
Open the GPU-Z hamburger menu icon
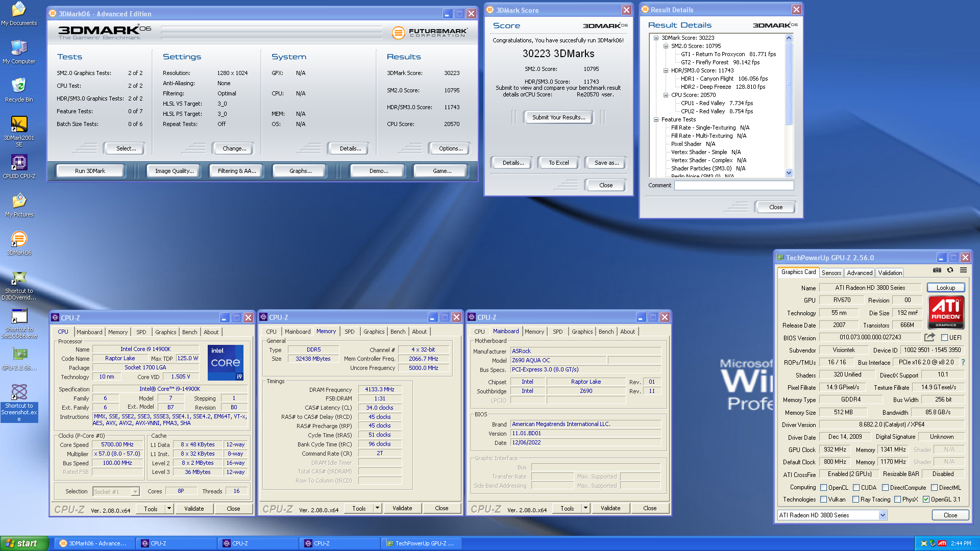coord(964,270)
